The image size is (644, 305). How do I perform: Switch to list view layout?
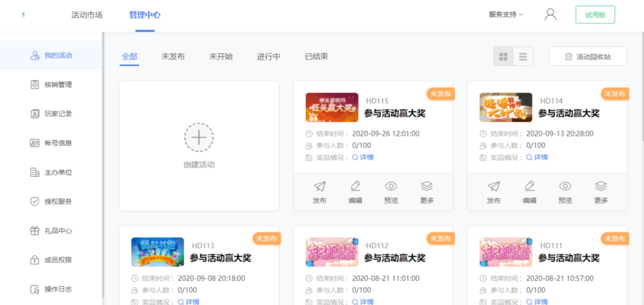(523, 57)
